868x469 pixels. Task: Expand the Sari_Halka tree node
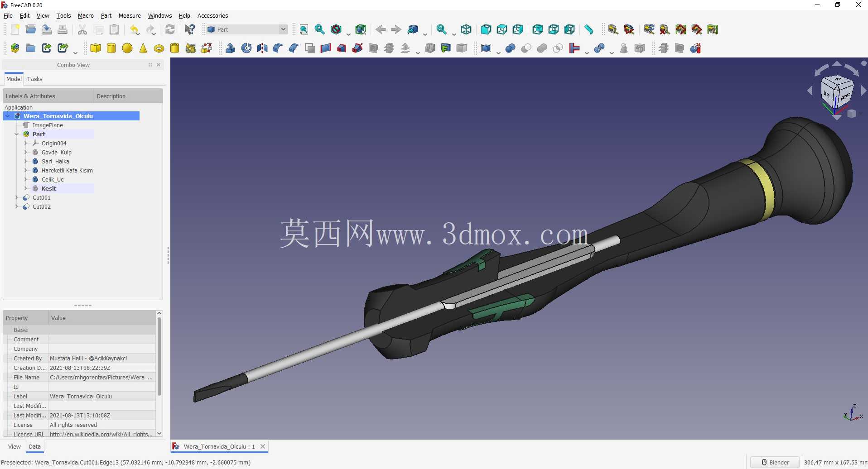click(26, 161)
